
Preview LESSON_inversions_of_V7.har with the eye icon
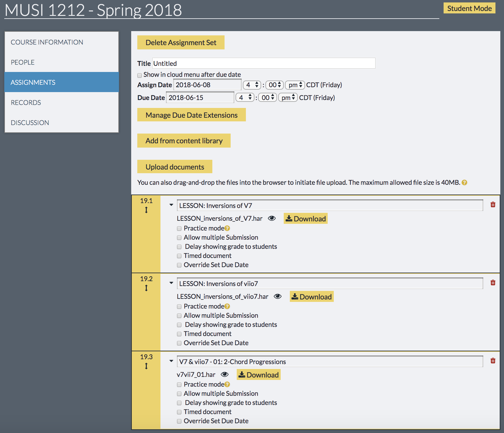(272, 218)
